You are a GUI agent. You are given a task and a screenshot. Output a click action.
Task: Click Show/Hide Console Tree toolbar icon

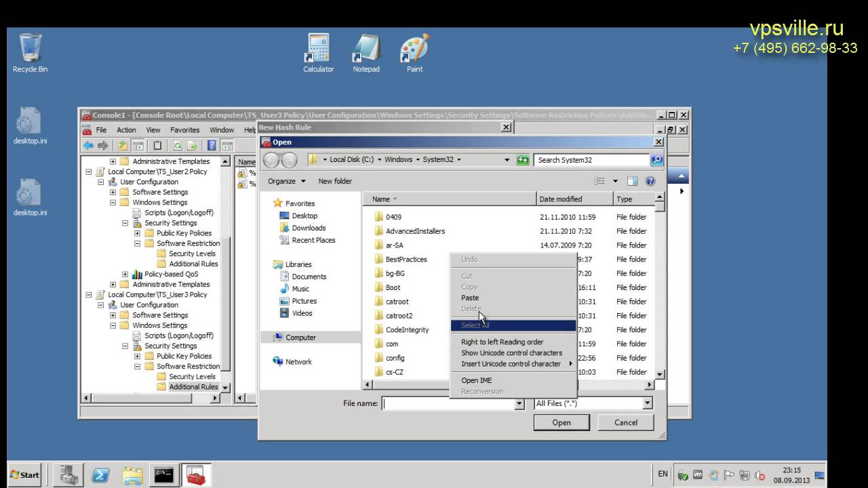click(x=138, y=146)
